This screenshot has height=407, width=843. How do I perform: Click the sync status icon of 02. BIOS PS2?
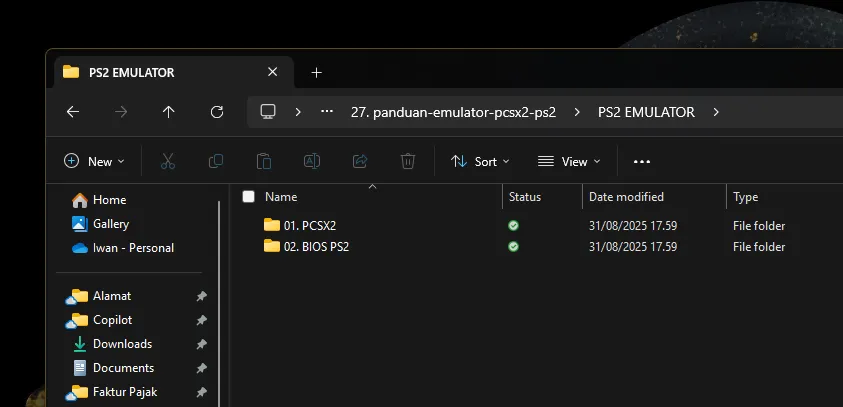point(513,247)
